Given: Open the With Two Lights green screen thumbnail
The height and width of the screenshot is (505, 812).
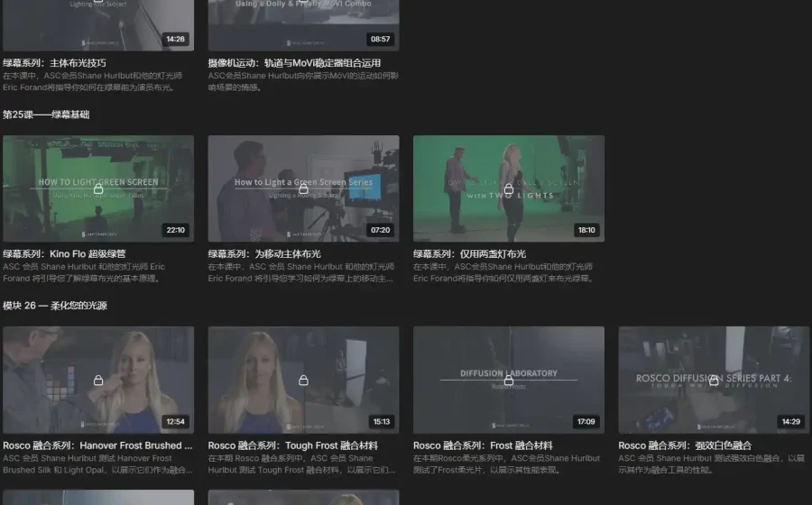Looking at the screenshot, I should point(509,188).
